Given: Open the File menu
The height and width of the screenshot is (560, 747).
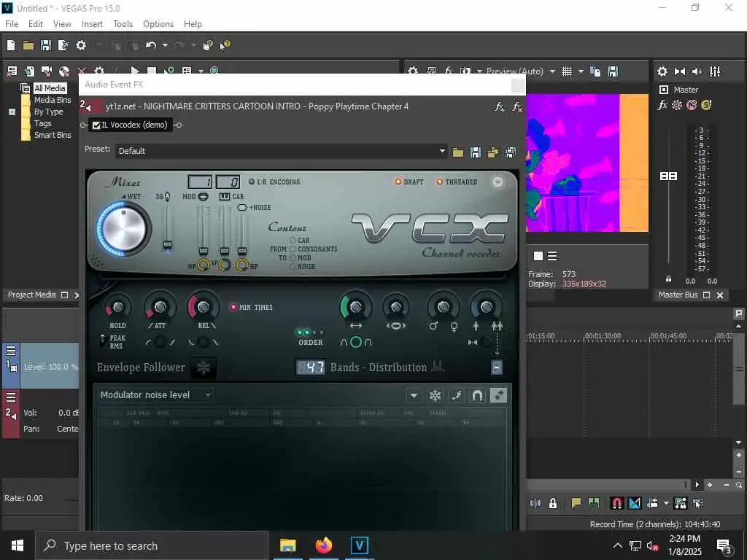Looking at the screenshot, I should 12,24.
